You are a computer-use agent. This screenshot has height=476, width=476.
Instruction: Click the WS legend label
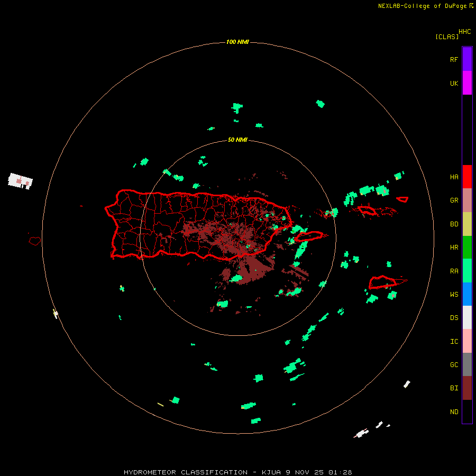coord(454,294)
